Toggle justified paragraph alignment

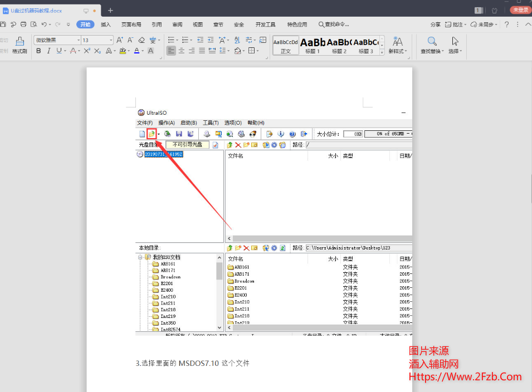pyautogui.click(x=202, y=51)
